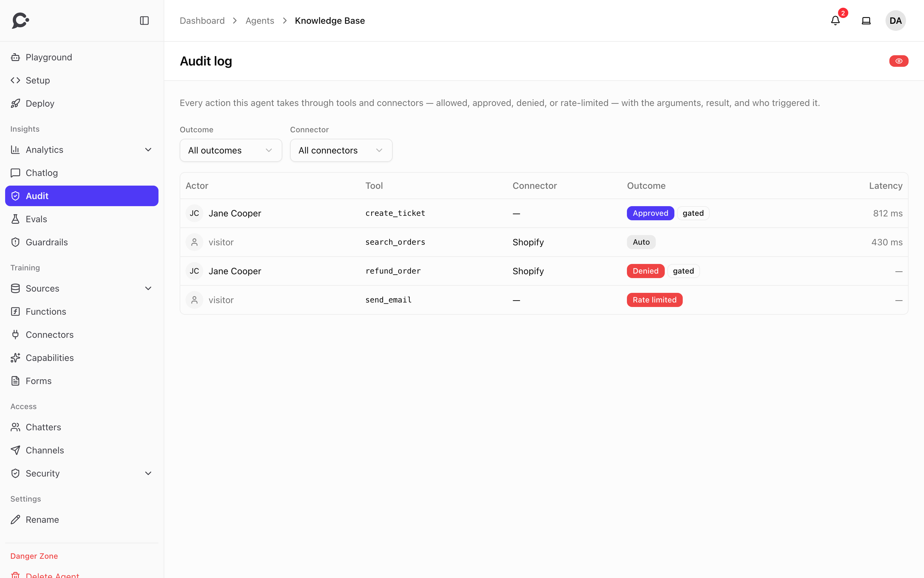Click the 812 ms latency value

(888, 213)
